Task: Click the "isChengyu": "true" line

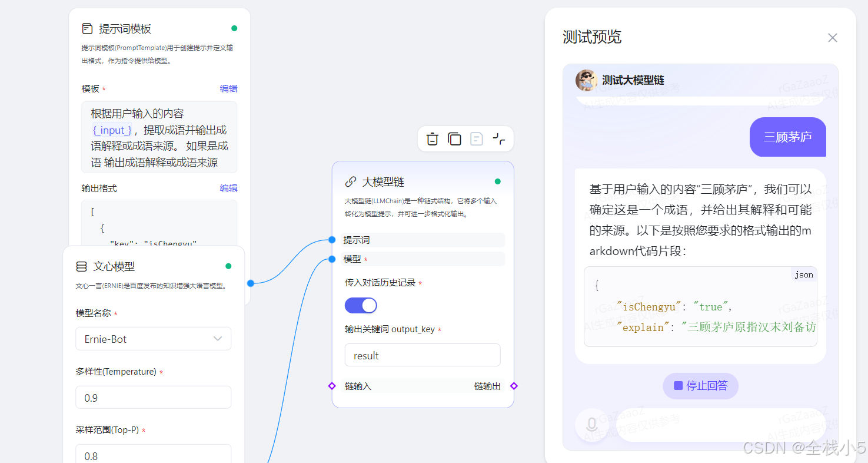Action: pos(674,307)
